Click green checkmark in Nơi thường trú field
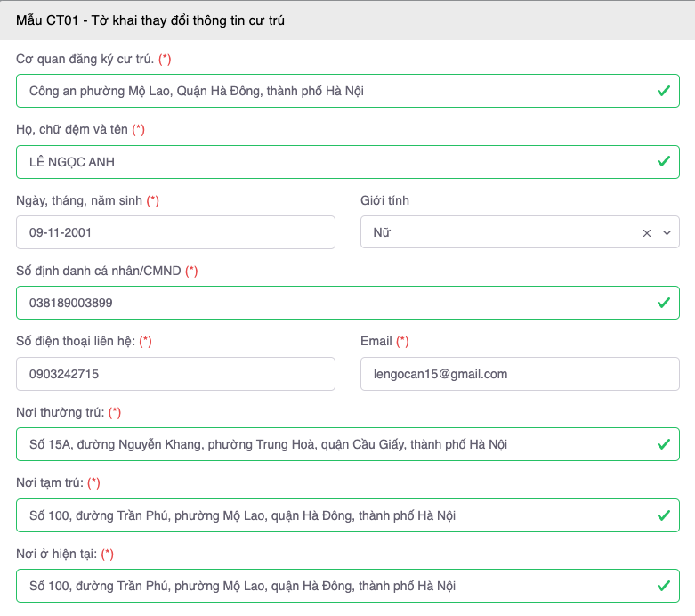The width and height of the screenshot is (695, 616). coord(663,444)
